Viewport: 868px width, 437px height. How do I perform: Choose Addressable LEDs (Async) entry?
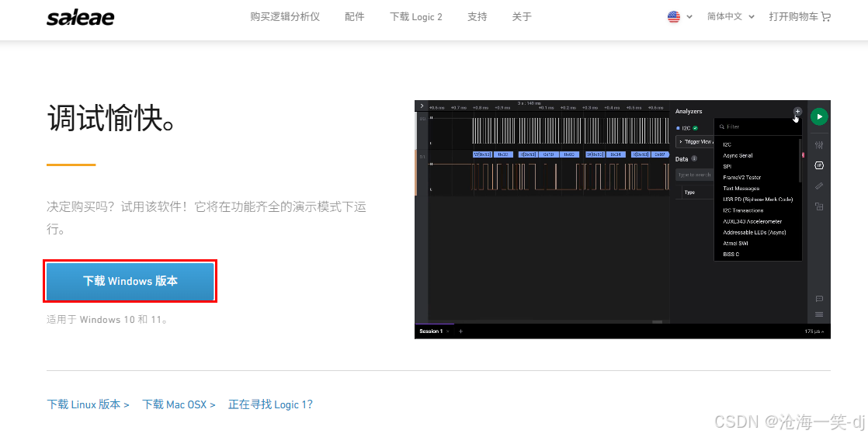[754, 232]
